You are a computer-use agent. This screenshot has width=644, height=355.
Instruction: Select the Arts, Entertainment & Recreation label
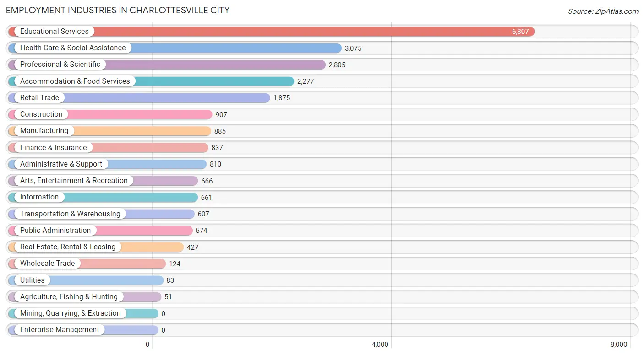point(74,180)
